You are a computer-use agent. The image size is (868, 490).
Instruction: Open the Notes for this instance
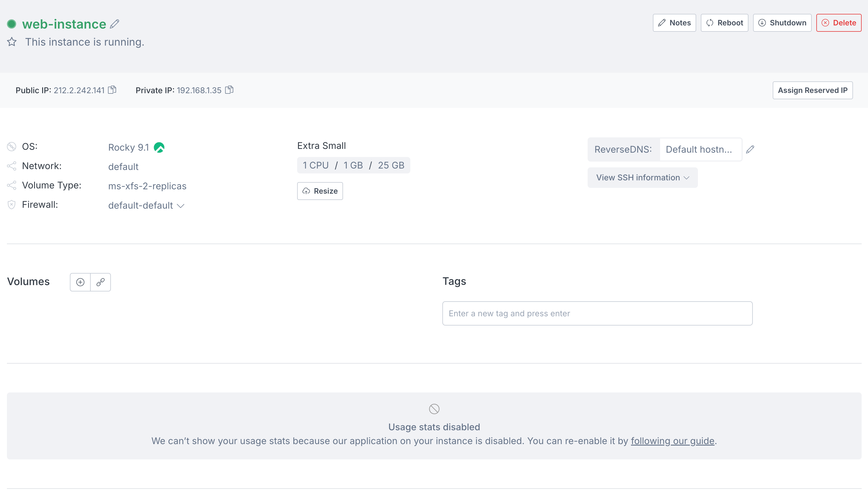click(674, 23)
